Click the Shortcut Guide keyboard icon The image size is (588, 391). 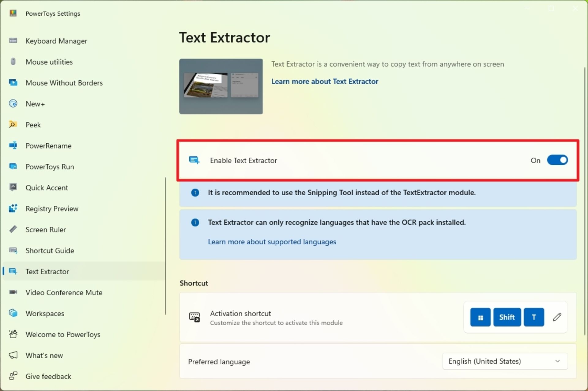point(13,250)
